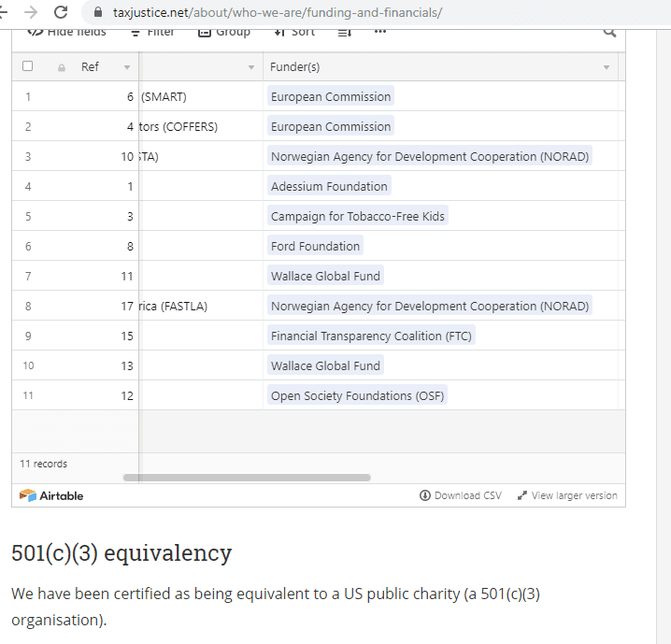Open the dropdown arrow of the truncated middle column
The image size is (671, 644).
(x=251, y=67)
